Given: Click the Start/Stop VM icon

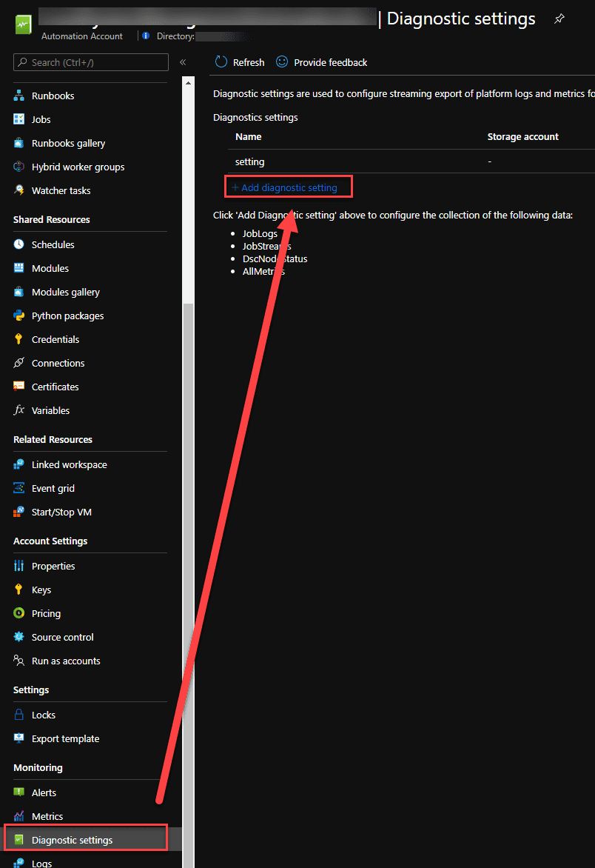Looking at the screenshot, I should 19,512.
